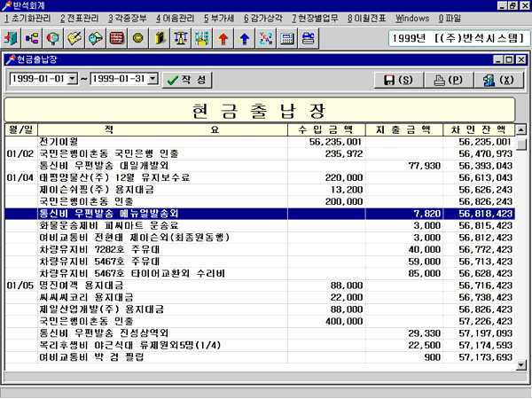Select row 씨씨씨코리 용지대금
The height and width of the screenshot is (399, 532).
pyautogui.click(x=260, y=297)
